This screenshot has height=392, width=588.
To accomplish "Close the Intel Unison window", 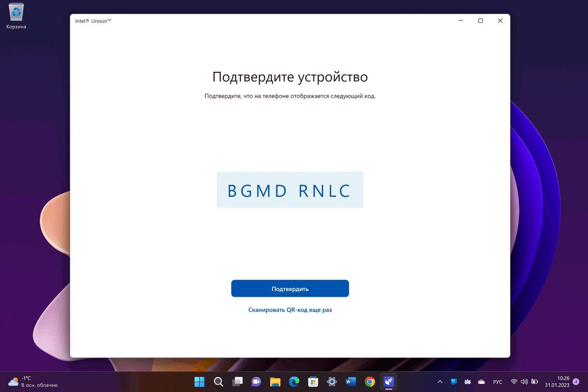I will (500, 21).
